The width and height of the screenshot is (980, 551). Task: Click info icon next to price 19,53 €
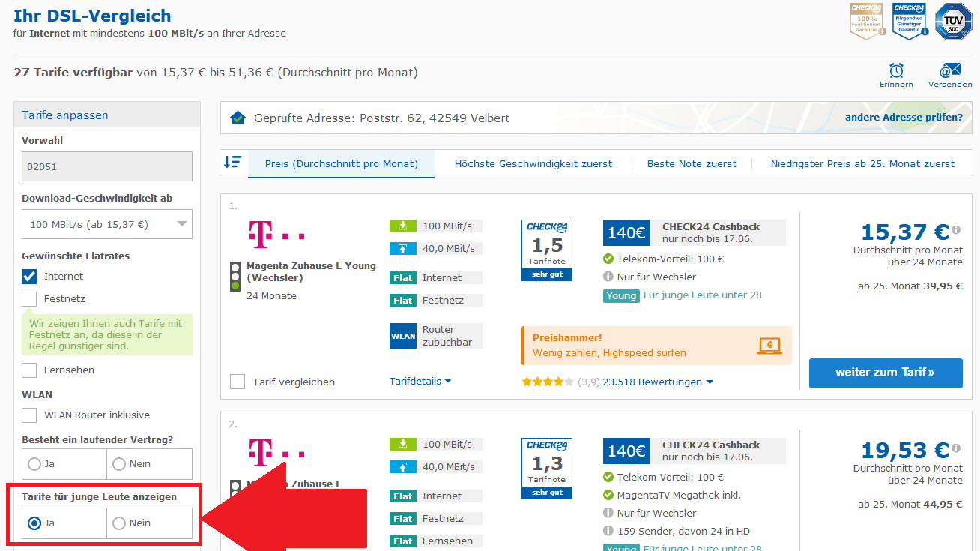pyautogui.click(x=956, y=448)
